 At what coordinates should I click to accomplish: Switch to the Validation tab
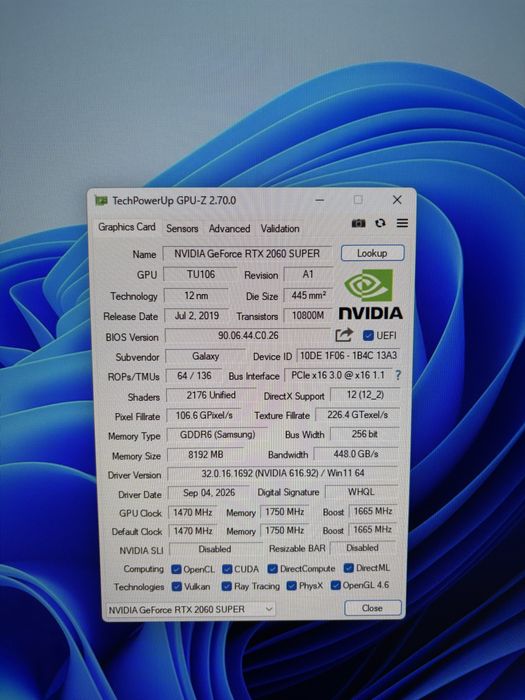pyautogui.click(x=280, y=229)
